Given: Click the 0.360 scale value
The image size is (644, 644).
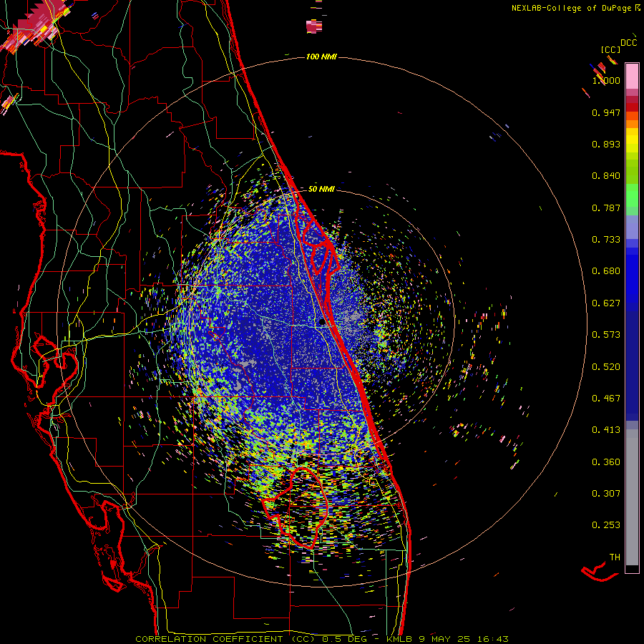Looking at the screenshot, I should pyautogui.click(x=606, y=462).
